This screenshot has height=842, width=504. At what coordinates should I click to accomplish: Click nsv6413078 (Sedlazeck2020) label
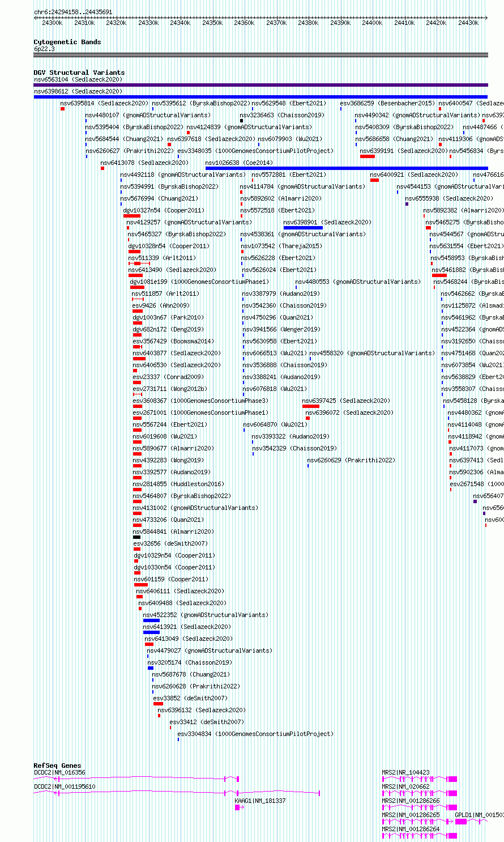click(x=145, y=163)
